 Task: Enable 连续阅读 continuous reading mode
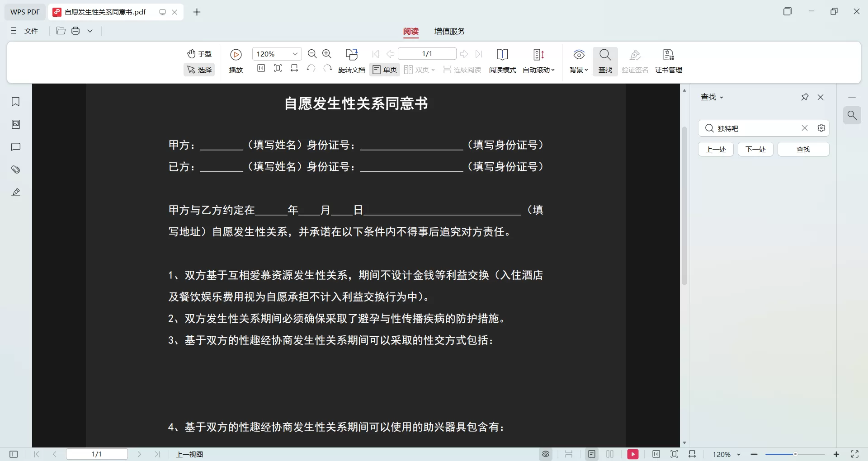click(x=462, y=70)
